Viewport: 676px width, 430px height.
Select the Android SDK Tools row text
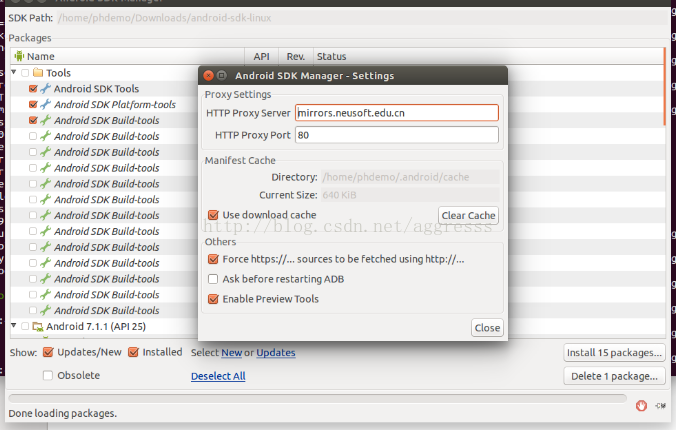pos(96,88)
